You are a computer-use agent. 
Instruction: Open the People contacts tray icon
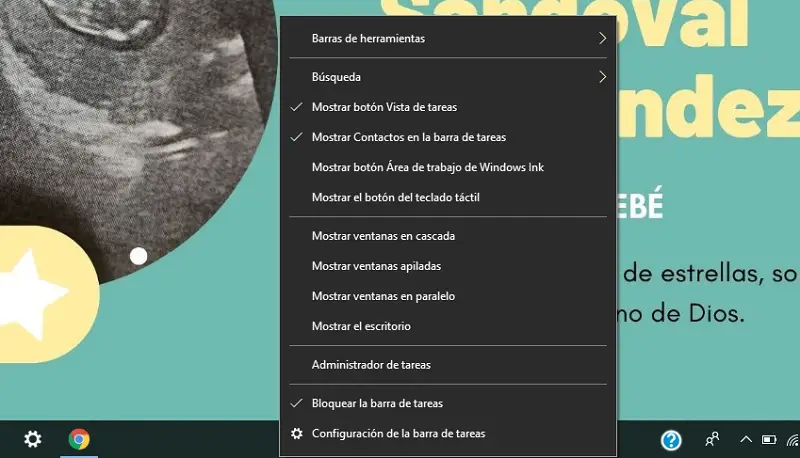(x=712, y=439)
